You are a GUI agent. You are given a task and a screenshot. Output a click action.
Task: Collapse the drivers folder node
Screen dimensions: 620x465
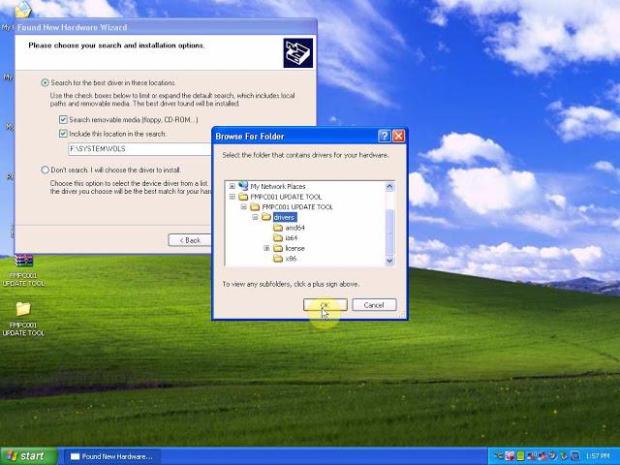pos(255,217)
